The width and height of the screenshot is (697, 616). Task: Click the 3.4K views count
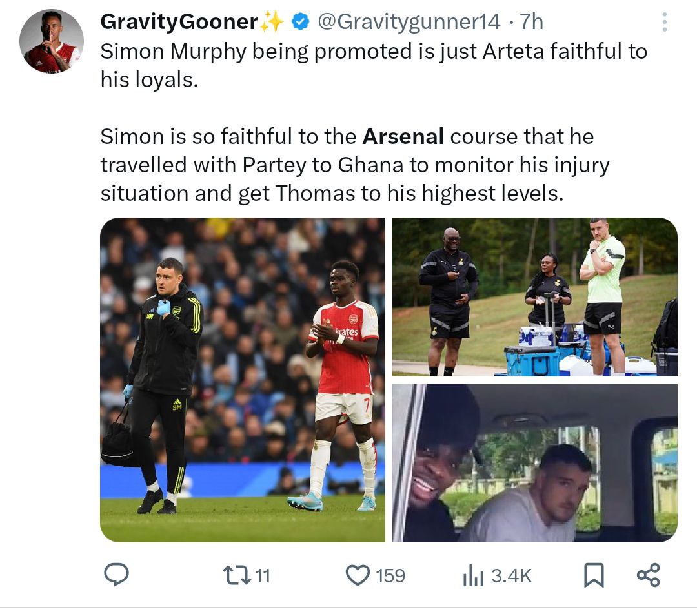(x=511, y=575)
